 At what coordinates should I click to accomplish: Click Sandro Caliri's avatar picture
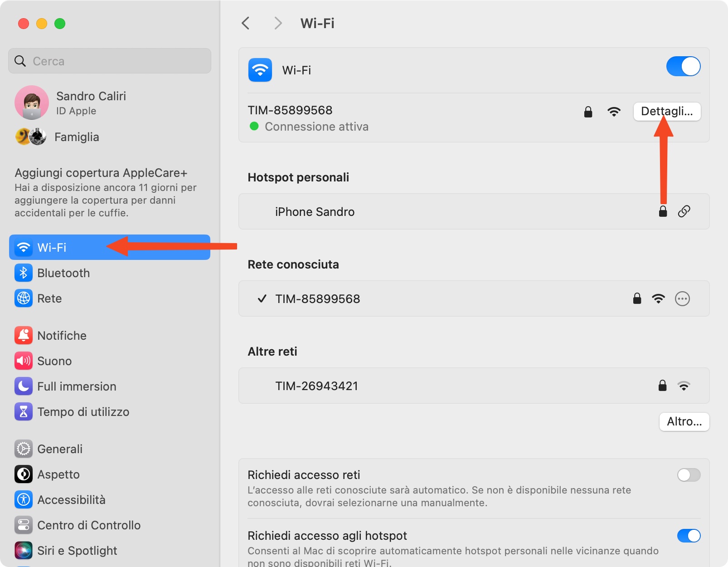click(x=32, y=103)
